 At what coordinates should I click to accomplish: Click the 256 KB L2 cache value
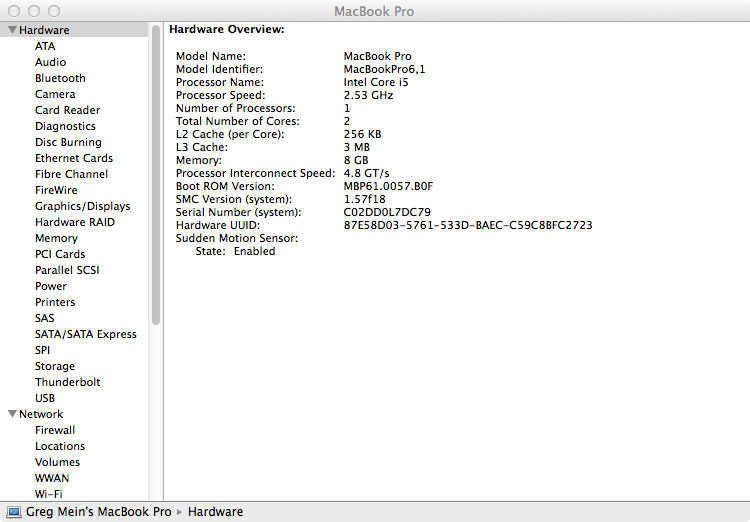click(x=362, y=134)
